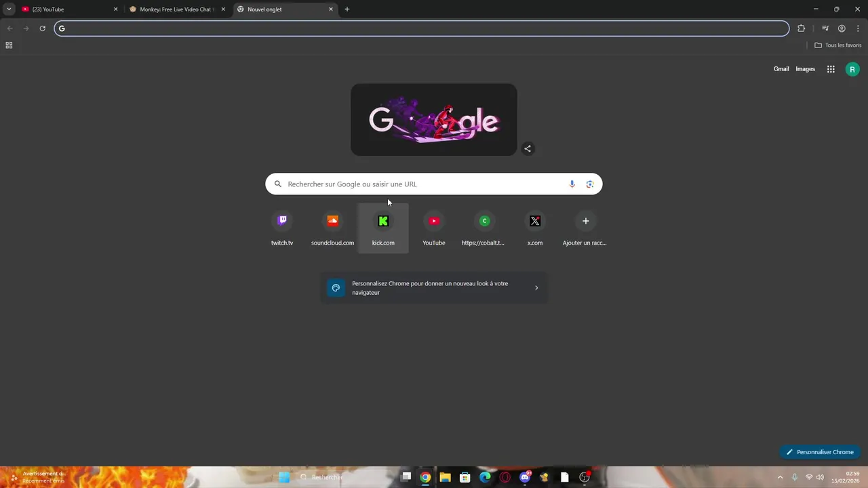868x488 pixels.
Task: Open the kick.com shortcut
Action: tap(383, 228)
